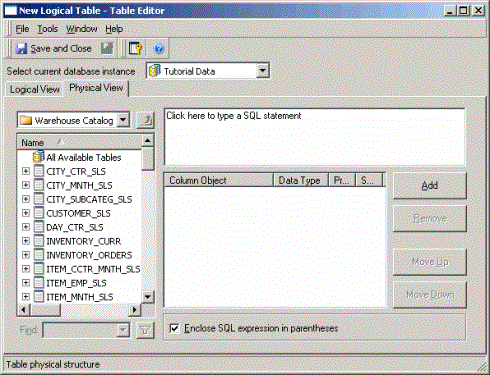Open the Tools menu
Viewport: 490px width, 375px height.
[48, 29]
